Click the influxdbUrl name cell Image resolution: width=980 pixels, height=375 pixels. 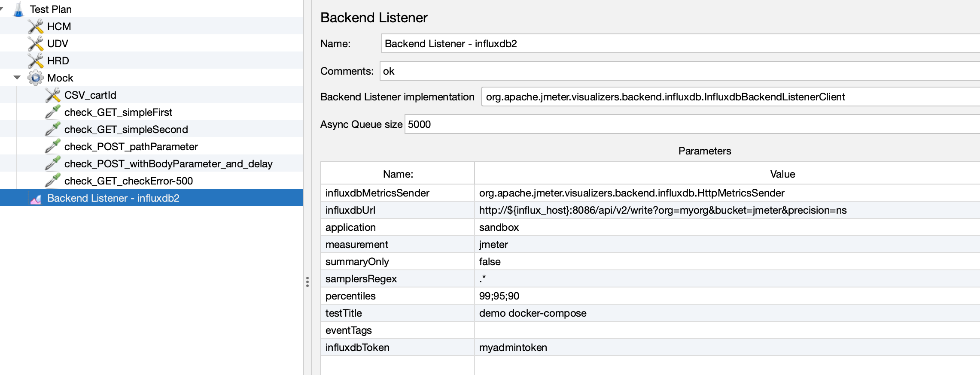[398, 210]
